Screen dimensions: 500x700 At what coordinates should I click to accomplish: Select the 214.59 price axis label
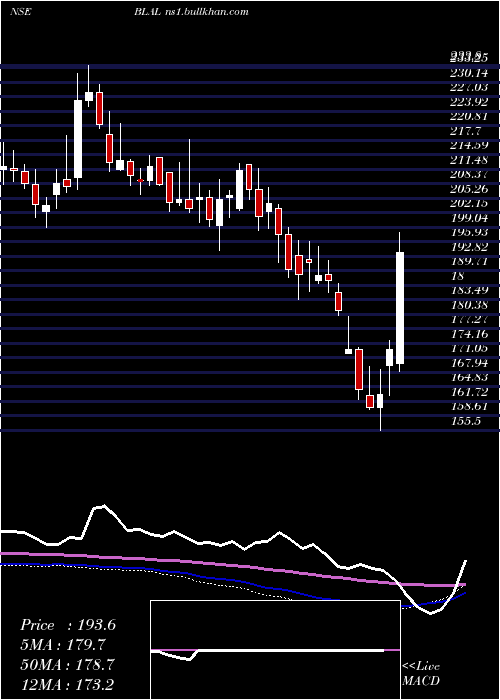[469, 145]
